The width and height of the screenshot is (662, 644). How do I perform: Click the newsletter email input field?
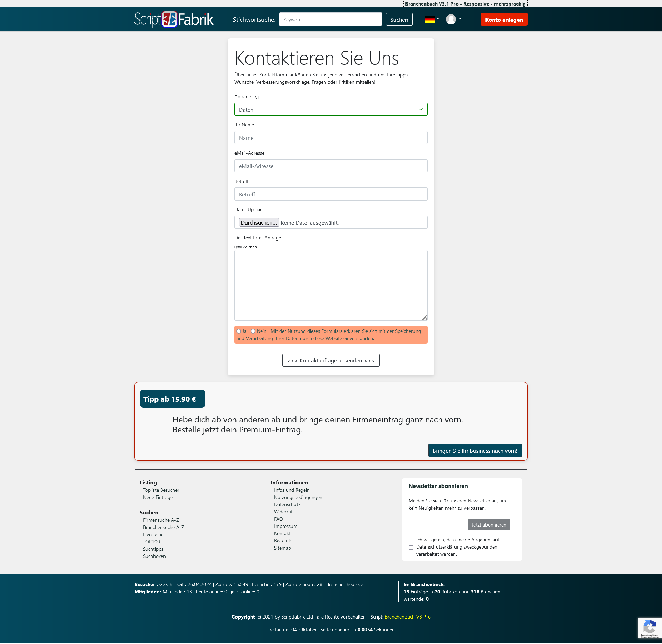pos(436,525)
